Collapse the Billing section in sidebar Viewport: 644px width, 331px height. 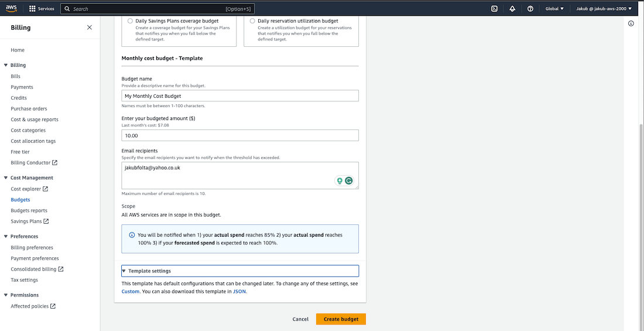[5, 66]
